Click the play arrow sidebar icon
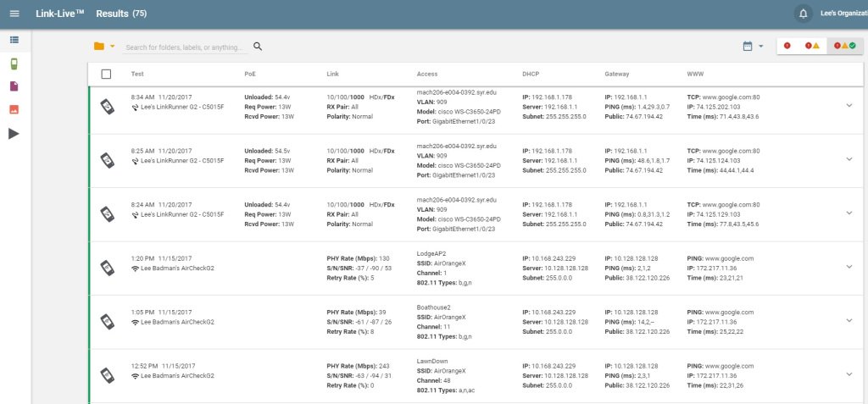 [14, 133]
